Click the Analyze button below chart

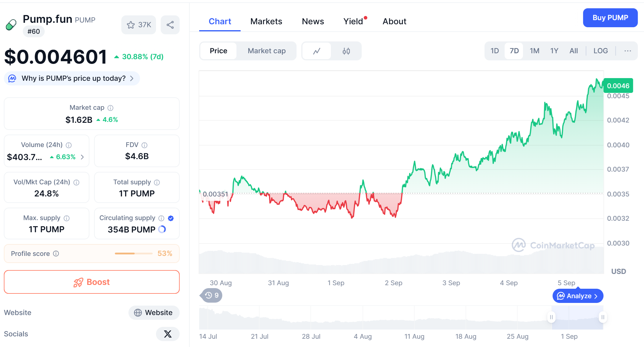point(578,296)
